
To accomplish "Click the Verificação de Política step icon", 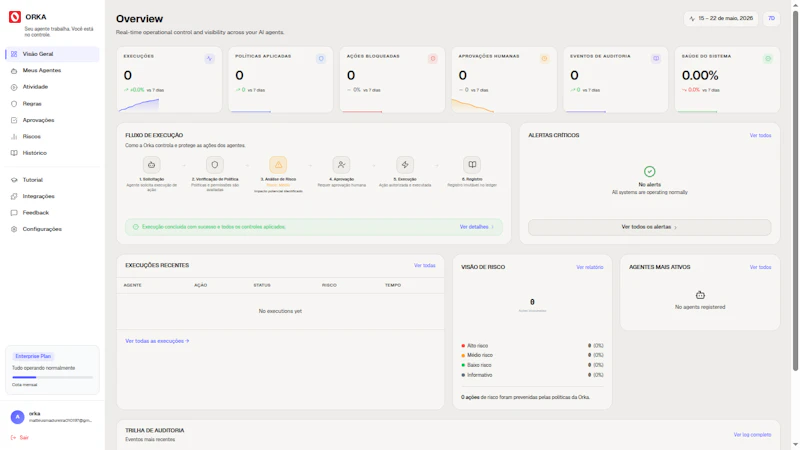I will 215,165.
